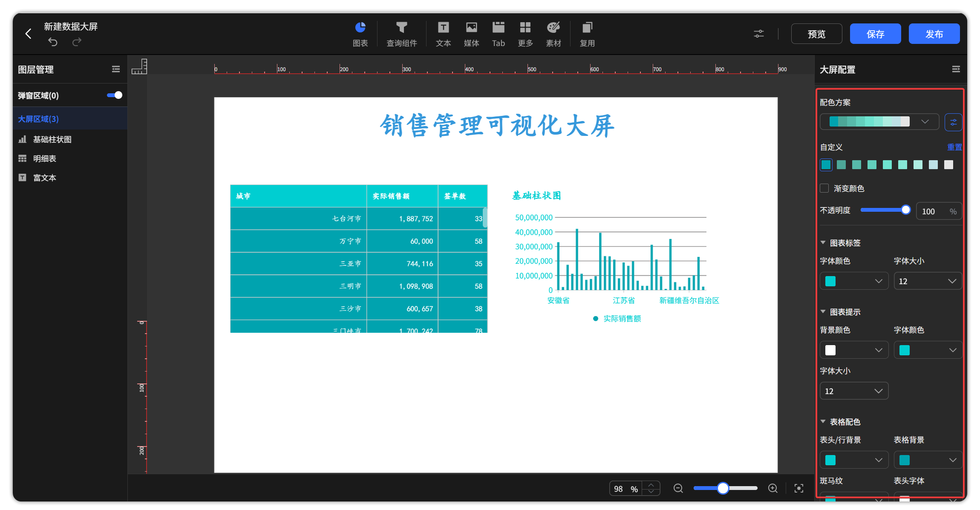Enable the 渐变颜色 checkbox
980x510 pixels.
(825, 188)
